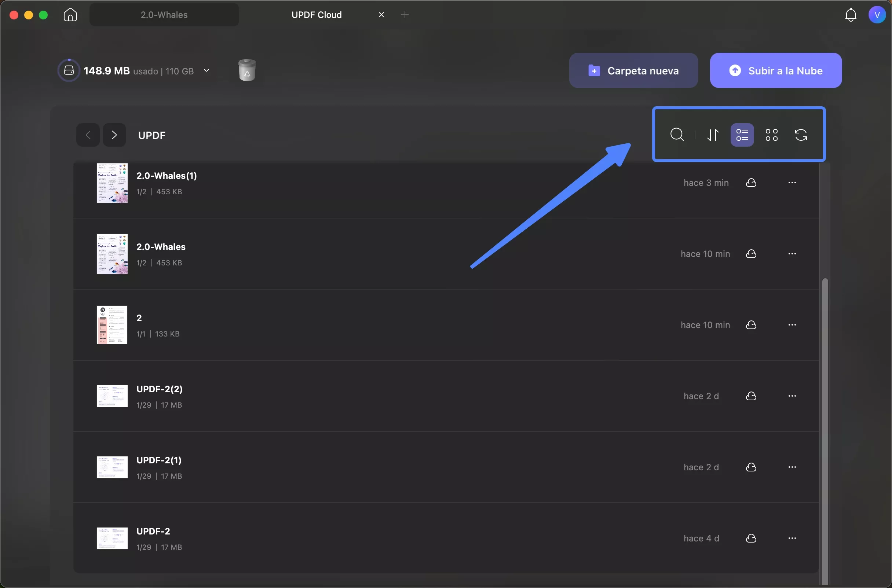Select the UPDF Cloud tab
892x588 pixels.
pos(316,15)
